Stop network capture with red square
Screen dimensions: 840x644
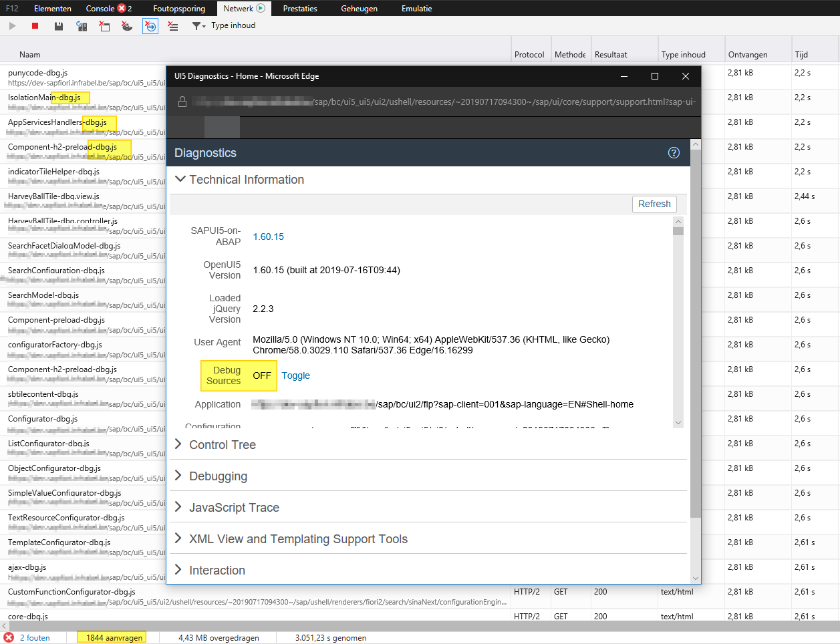(35, 26)
